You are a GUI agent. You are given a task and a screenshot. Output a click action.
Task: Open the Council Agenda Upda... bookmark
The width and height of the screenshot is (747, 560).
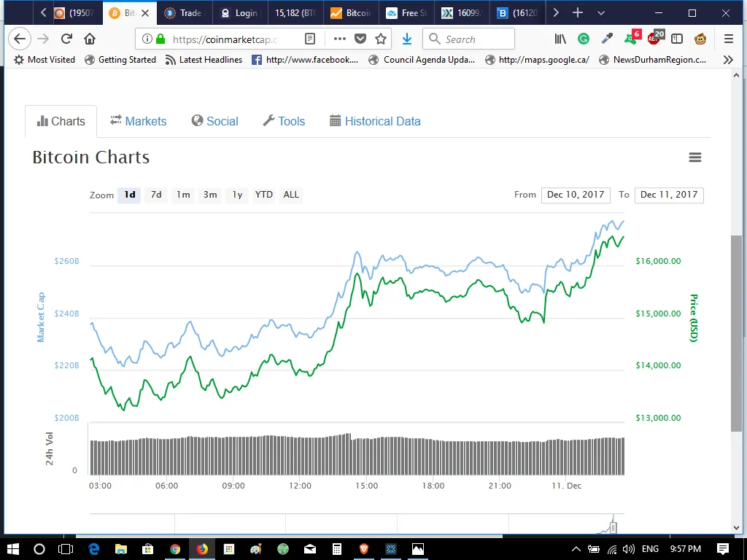(x=422, y=60)
